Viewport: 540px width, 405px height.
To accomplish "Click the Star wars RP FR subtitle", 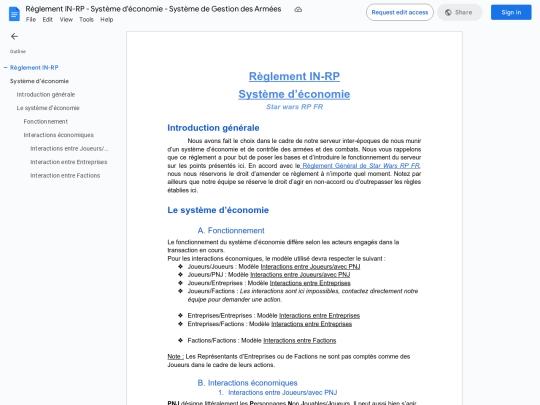I will tap(294, 107).
